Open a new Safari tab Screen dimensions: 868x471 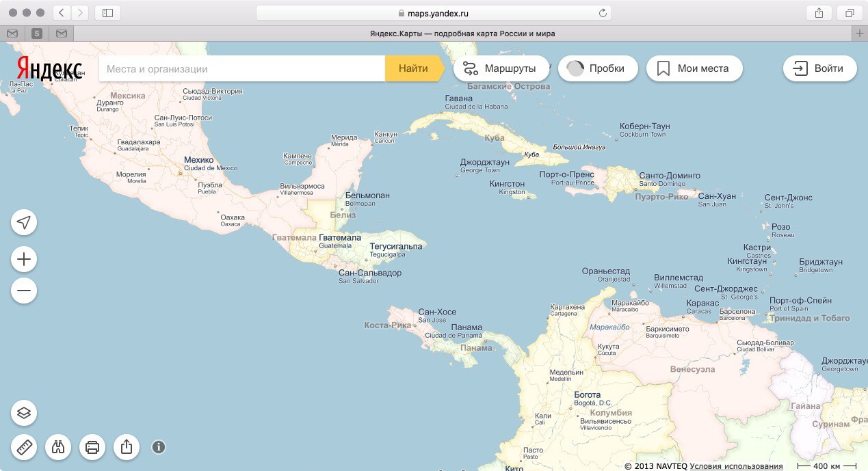pyautogui.click(x=860, y=33)
